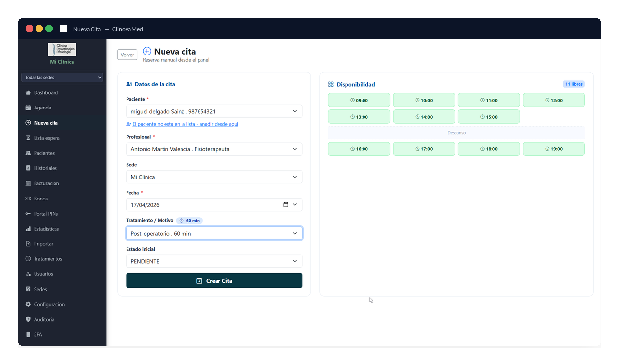Open Configuracion via its gear icon
Viewport: 619px width, 364px height.
pos(28,304)
